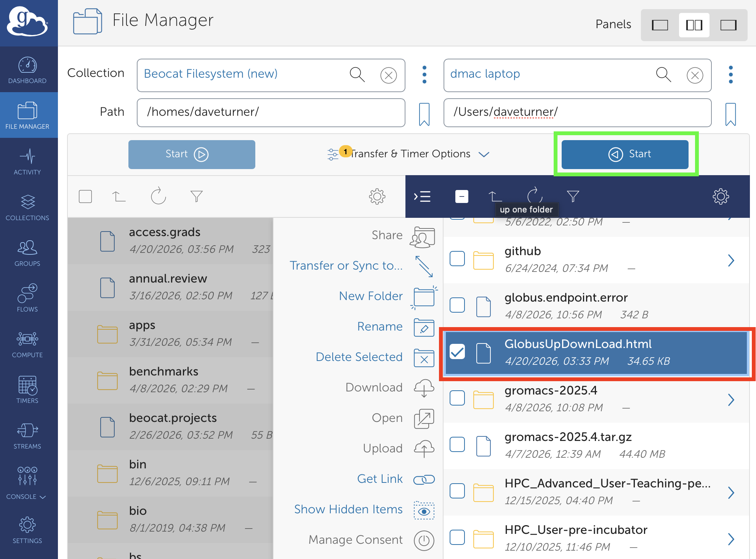Check the github folder checkbox
Viewport: 756px width, 559px height.
tap(457, 259)
